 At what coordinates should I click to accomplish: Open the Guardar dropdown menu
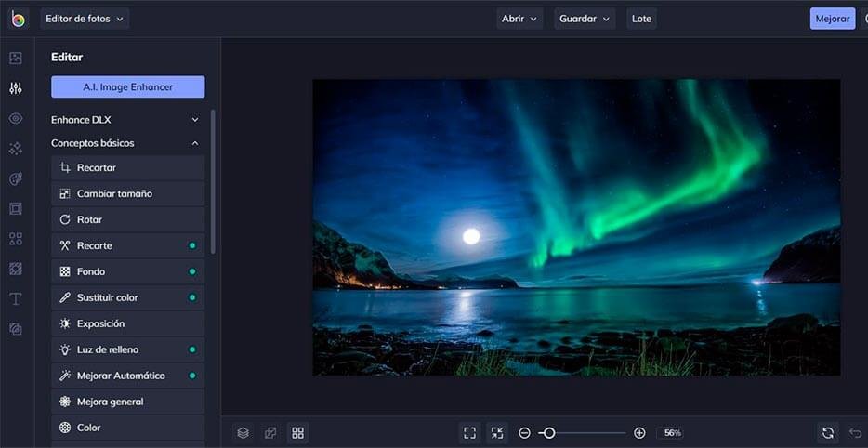[x=585, y=19]
